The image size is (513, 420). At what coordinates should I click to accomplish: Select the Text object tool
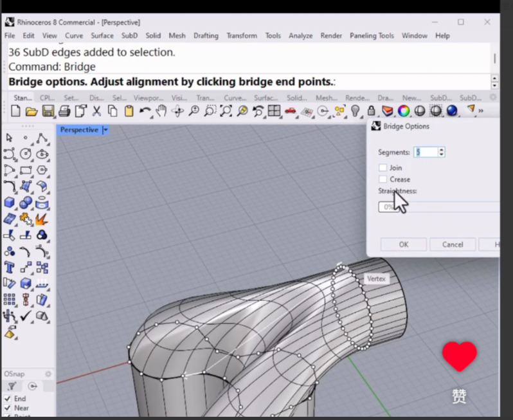[10, 267]
